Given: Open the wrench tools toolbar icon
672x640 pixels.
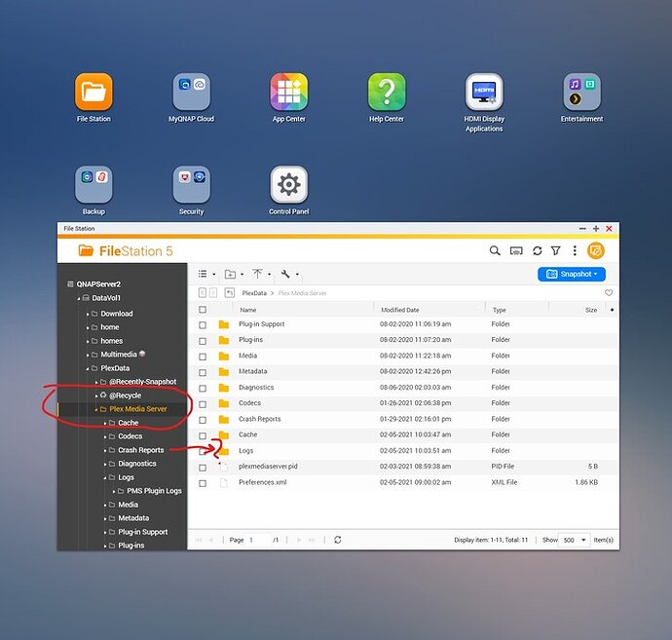Looking at the screenshot, I should [x=285, y=274].
